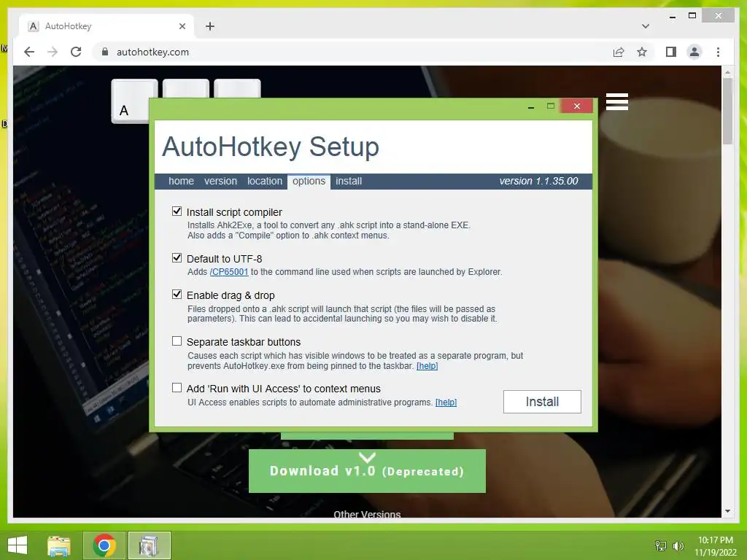The image size is (747, 560).
Task: Click the webpage scrollbar down arrow
Action: pos(727,511)
